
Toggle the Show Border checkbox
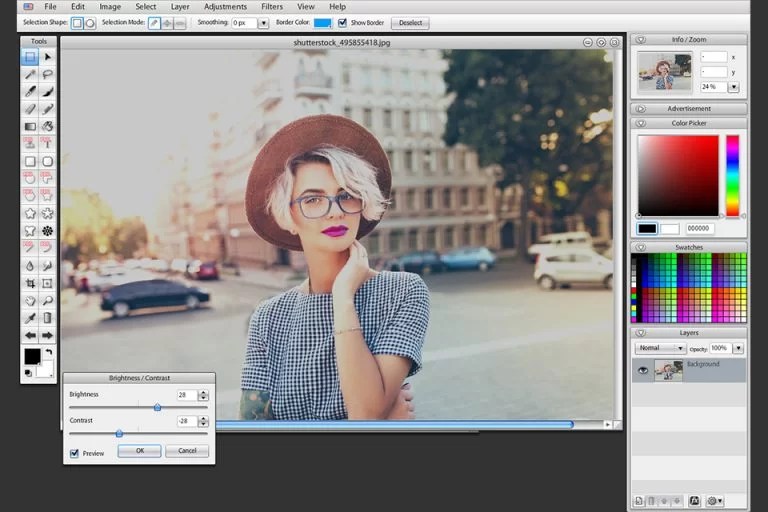tap(343, 23)
